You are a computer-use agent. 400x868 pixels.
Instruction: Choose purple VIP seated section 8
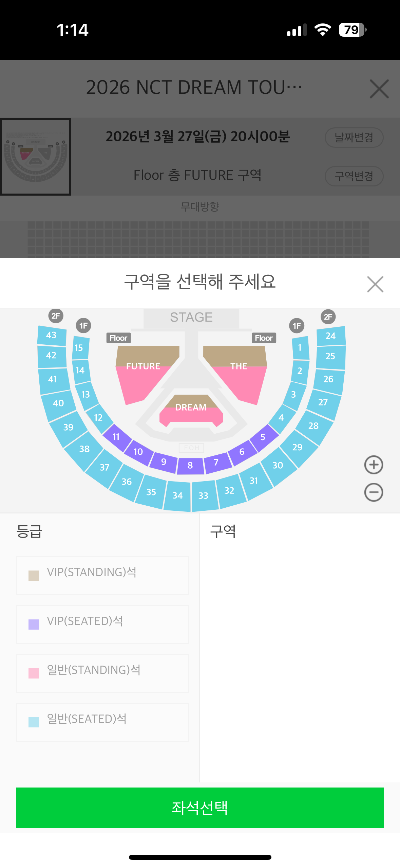click(x=190, y=466)
